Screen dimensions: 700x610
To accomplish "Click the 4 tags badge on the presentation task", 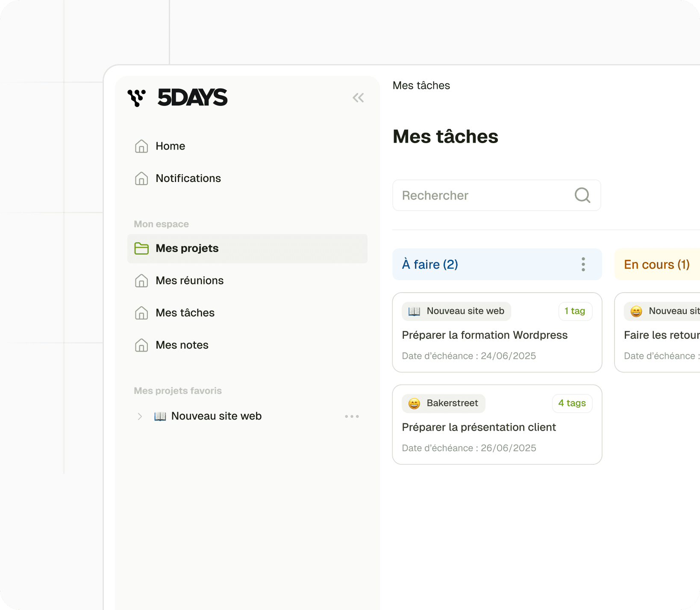I will pyautogui.click(x=572, y=403).
